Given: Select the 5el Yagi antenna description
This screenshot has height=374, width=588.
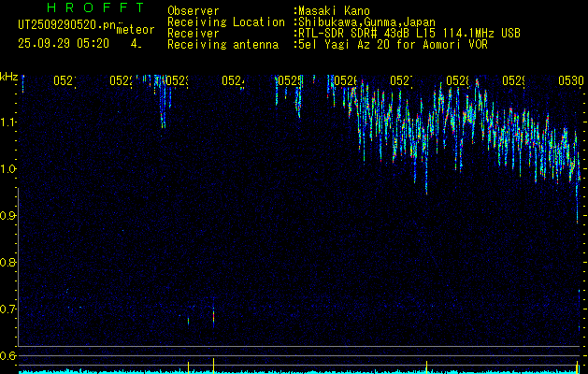Looking at the screenshot, I should [x=392, y=44].
